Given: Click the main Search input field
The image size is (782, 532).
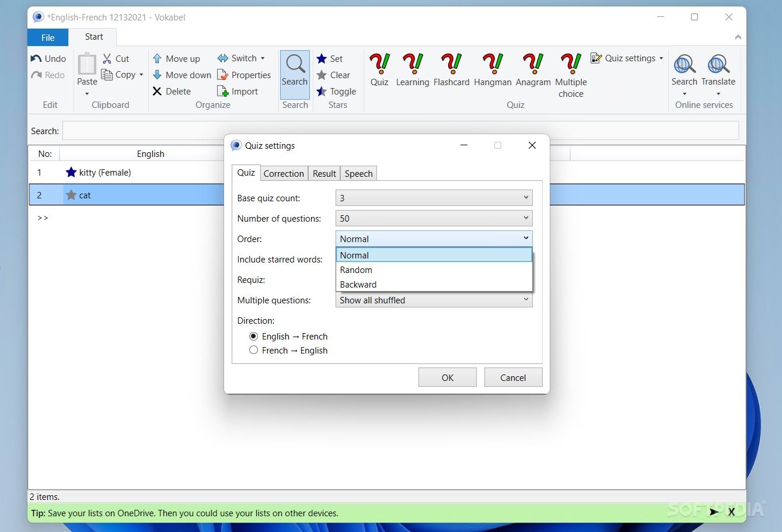Looking at the screenshot, I should (400, 131).
